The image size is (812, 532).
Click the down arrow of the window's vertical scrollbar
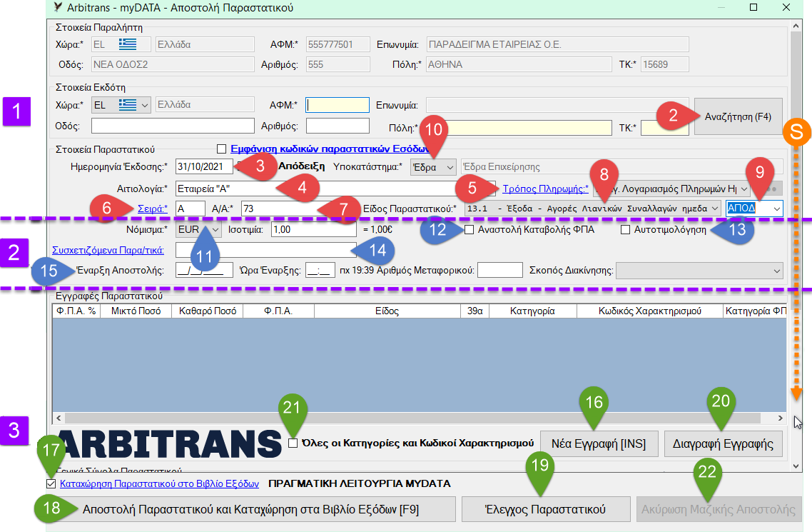797,466
